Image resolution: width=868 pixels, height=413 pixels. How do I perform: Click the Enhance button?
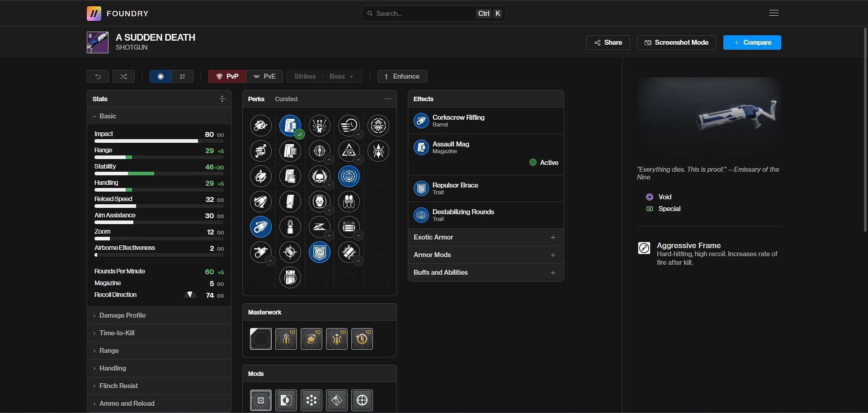click(402, 76)
